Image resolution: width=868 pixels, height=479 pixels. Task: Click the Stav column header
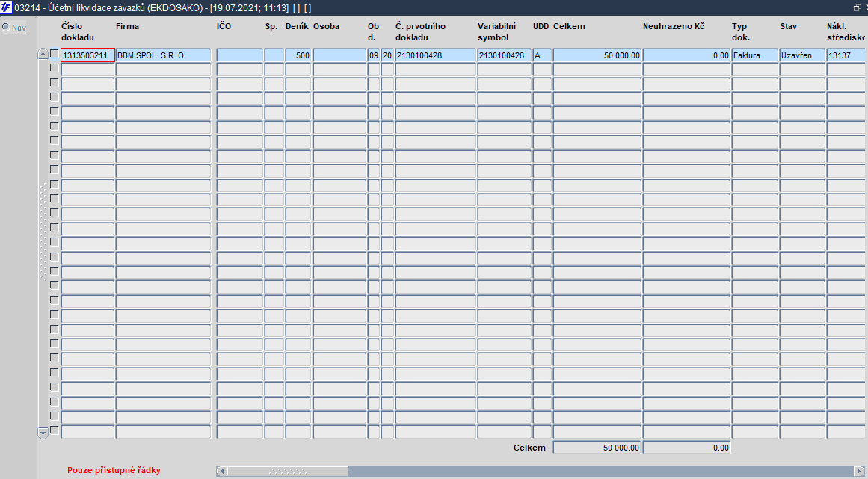[788, 26]
